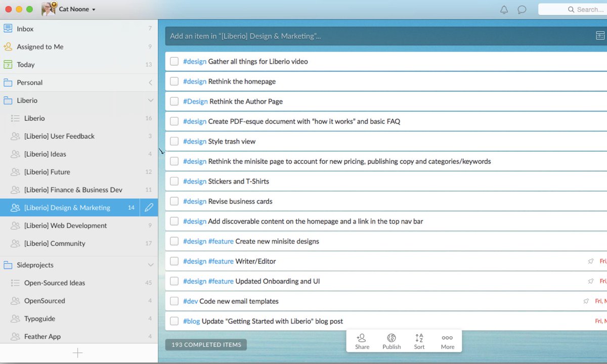The image size is (607, 364).
Task: Click the Sideprojects folder icon
Action: [8, 265]
